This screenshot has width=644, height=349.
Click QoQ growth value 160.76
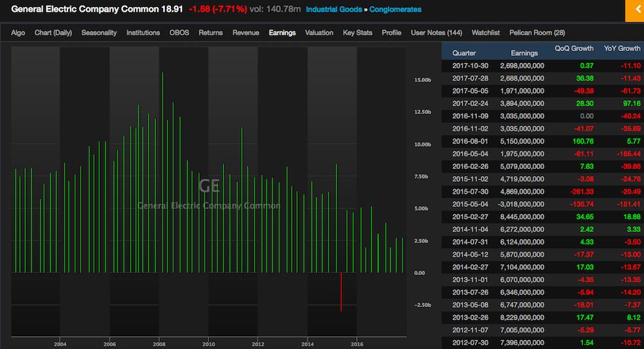(x=583, y=141)
